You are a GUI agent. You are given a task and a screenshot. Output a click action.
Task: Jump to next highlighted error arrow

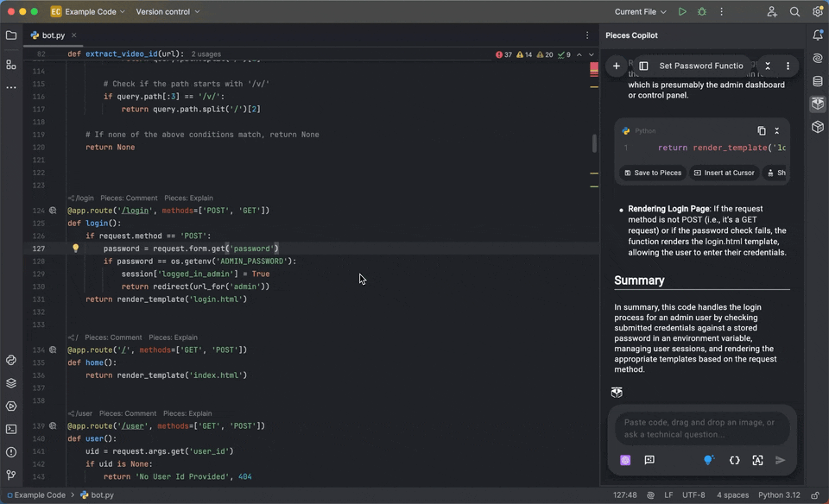click(x=591, y=54)
